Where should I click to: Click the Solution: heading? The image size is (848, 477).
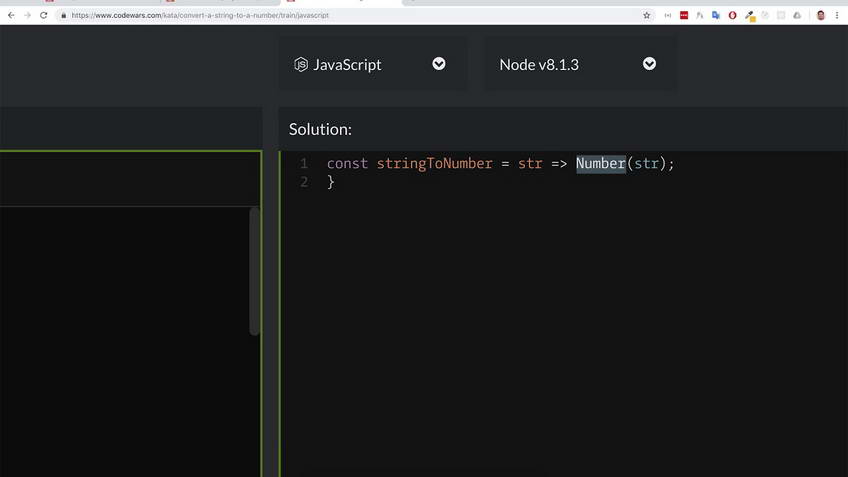[320, 129]
